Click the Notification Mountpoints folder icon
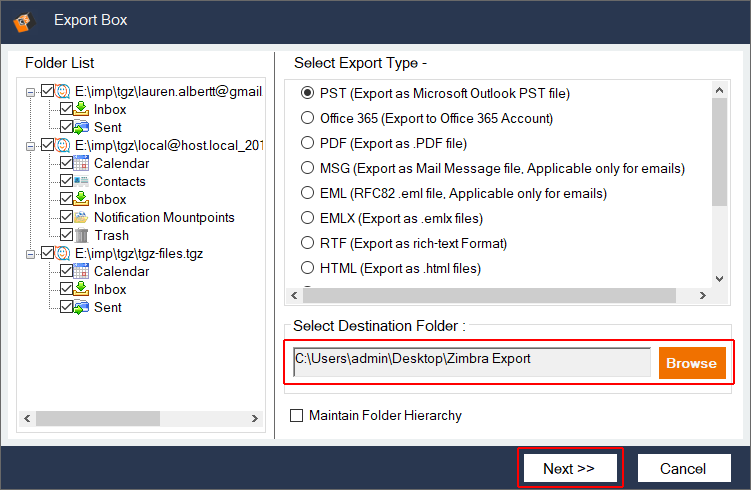This screenshot has width=751, height=490. pos(82,218)
